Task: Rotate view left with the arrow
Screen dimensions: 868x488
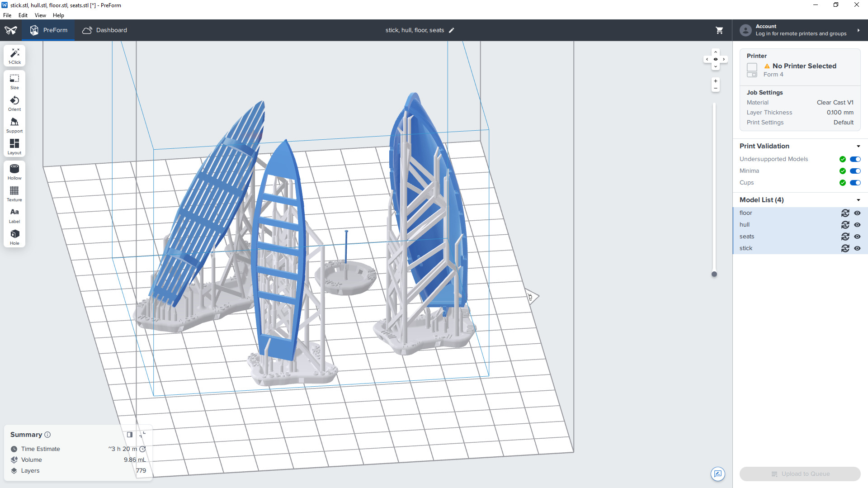Action: pyautogui.click(x=708, y=59)
